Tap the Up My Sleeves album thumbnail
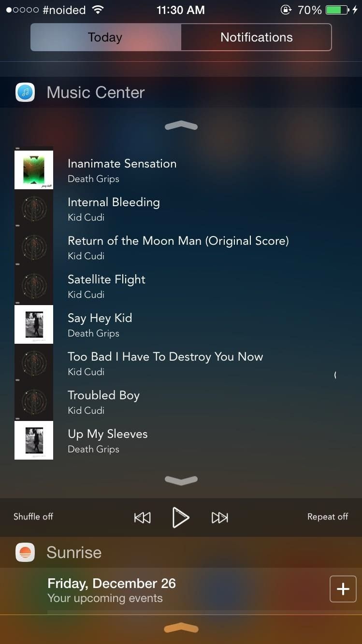The image size is (362, 644). click(34, 440)
